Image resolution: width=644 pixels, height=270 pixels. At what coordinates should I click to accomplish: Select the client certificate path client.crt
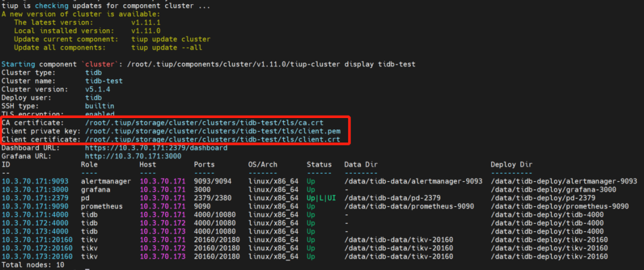tap(212, 139)
